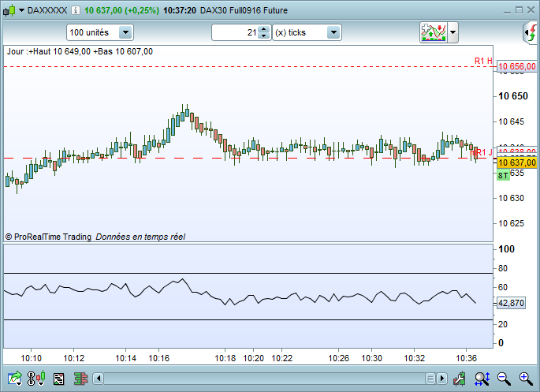
Task: Click the maximize window button
Action: (519, 10)
